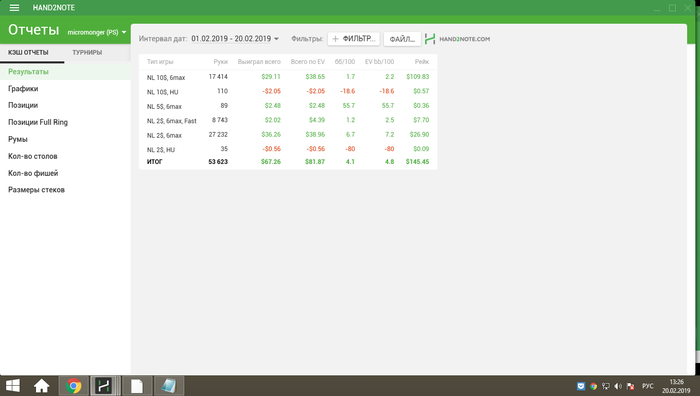The height and width of the screenshot is (396, 700).
Task: Select Результаты in sidebar
Action: point(65,71)
